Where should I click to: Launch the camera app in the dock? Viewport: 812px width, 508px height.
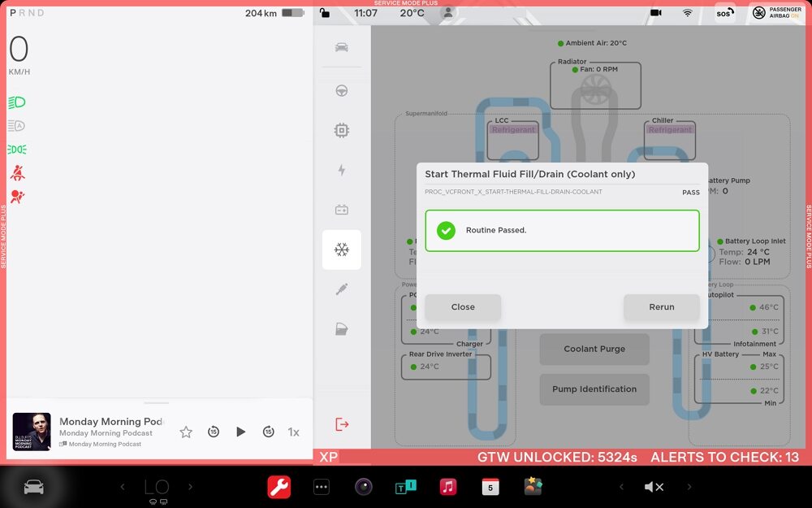coord(364,487)
